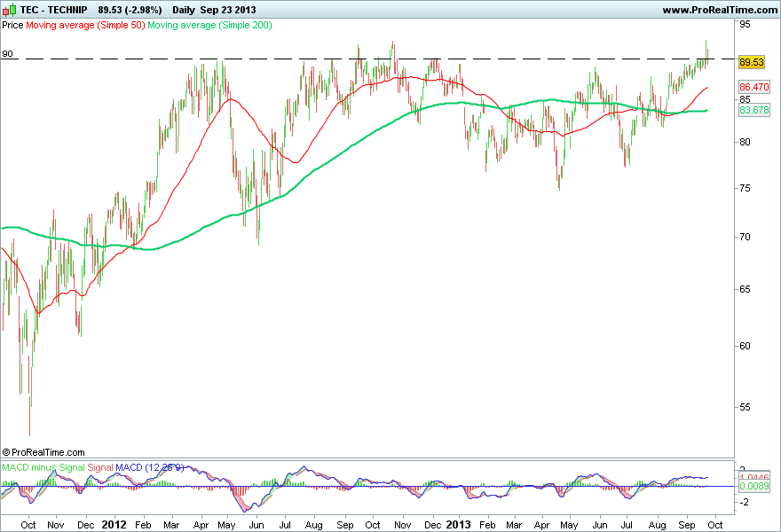The width and height of the screenshot is (781, 532).
Task: Click the 89.53 (-2.98%) price change text
Action: click(x=130, y=10)
